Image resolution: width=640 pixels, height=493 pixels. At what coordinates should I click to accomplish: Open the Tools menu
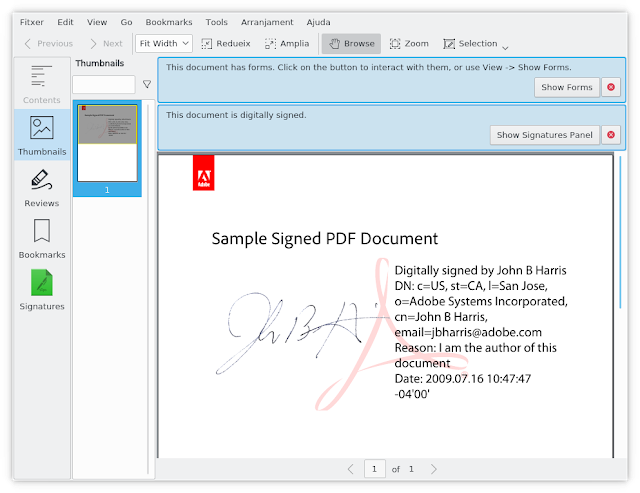[216, 22]
